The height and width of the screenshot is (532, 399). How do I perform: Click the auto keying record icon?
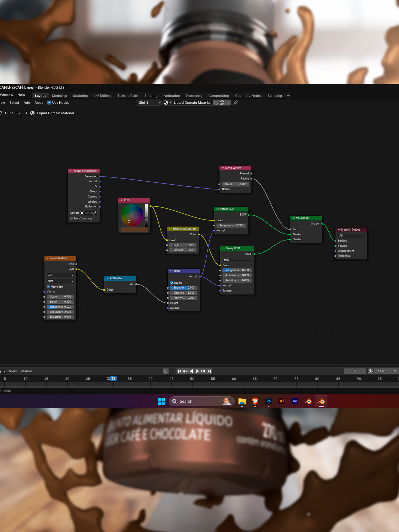pos(166,371)
